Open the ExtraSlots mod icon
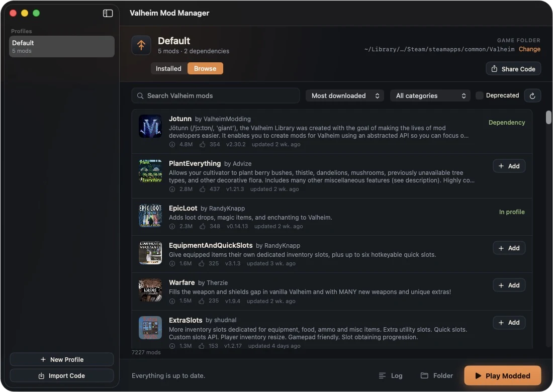553x392 pixels. click(150, 328)
